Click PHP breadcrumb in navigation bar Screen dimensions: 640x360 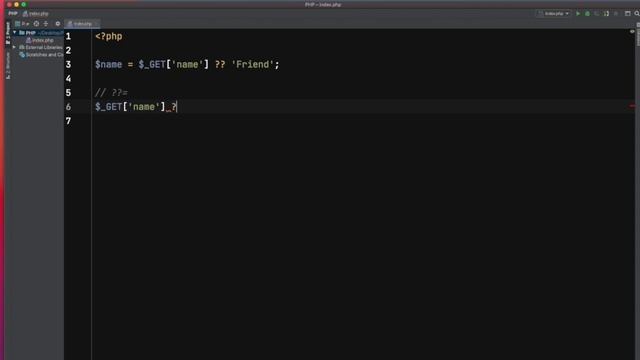coord(13,13)
